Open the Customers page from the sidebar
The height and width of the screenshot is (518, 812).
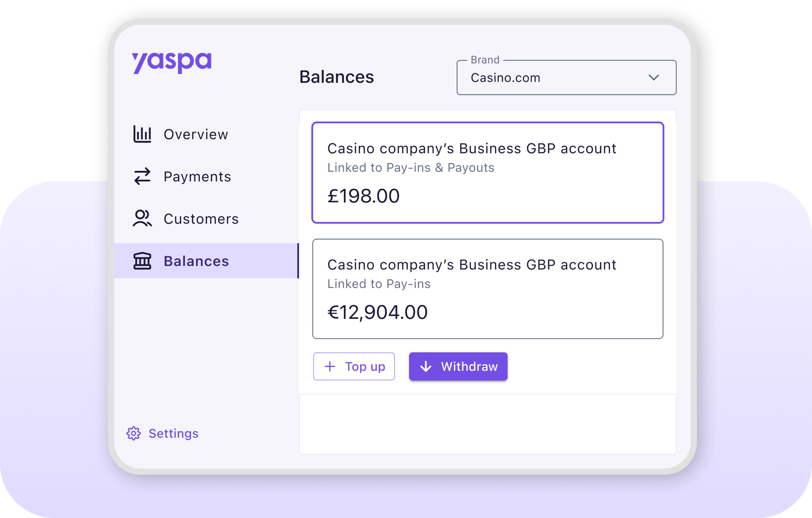tap(201, 218)
